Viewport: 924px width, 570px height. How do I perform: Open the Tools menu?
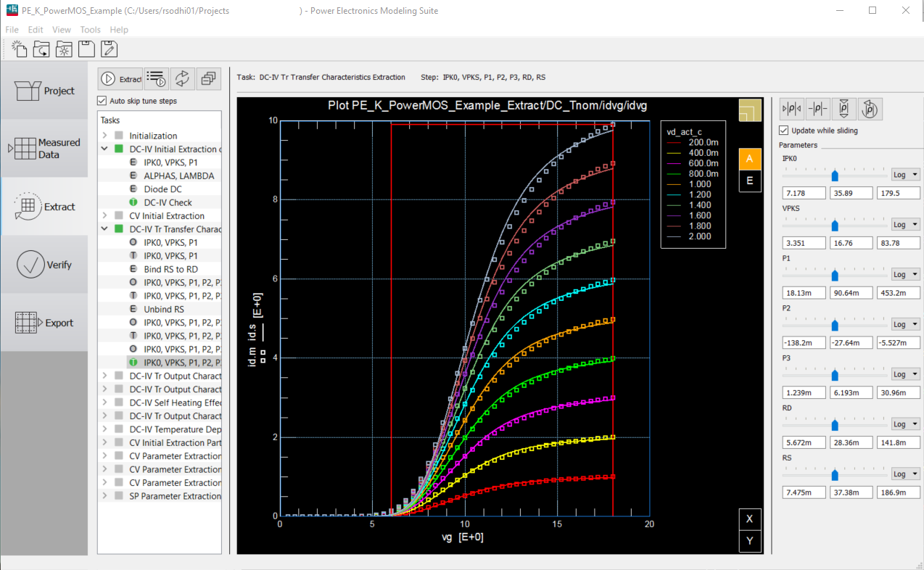(x=90, y=30)
